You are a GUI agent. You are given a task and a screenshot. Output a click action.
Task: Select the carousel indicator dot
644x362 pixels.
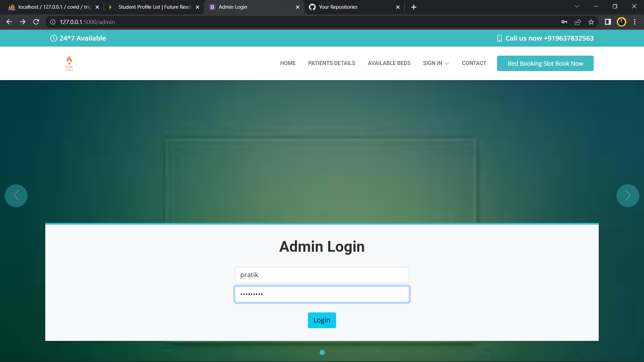[x=322, y=352]
